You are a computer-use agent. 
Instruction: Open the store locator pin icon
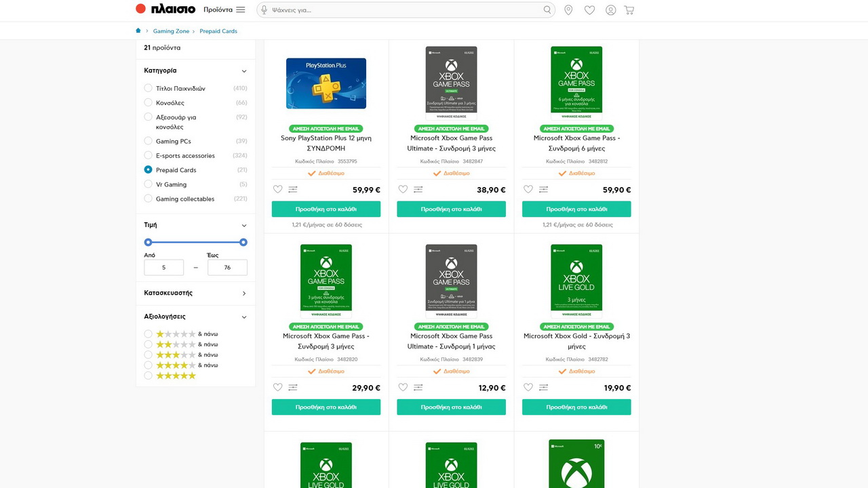point(568,10)
